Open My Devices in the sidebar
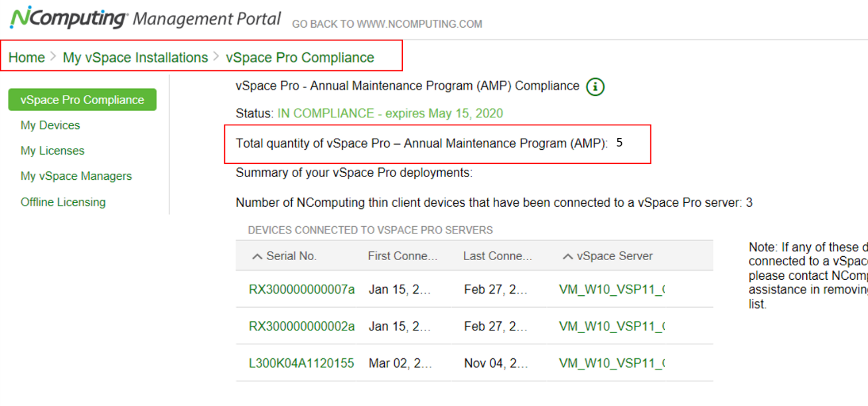The height and width of the screenshot is (406, 868). pyautogui.click(x=50, y=125)
